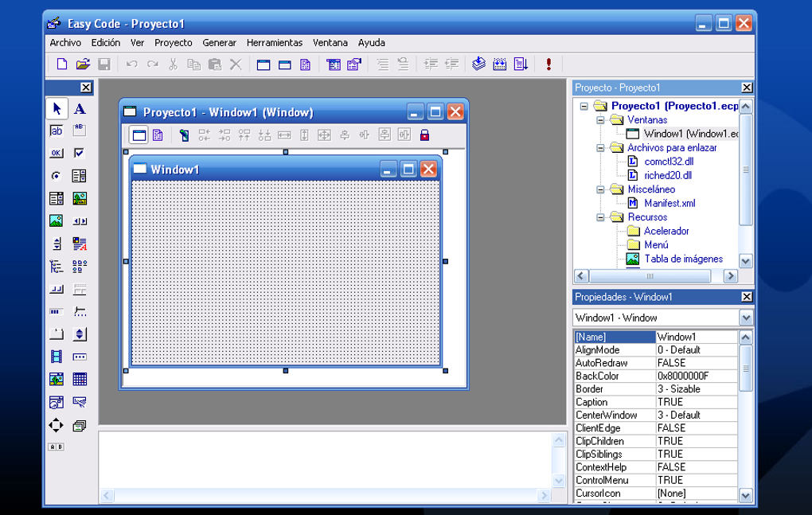Open the Ayuda menu
Viewport: 812px width, 515px height.
click(x=371, y=43)
